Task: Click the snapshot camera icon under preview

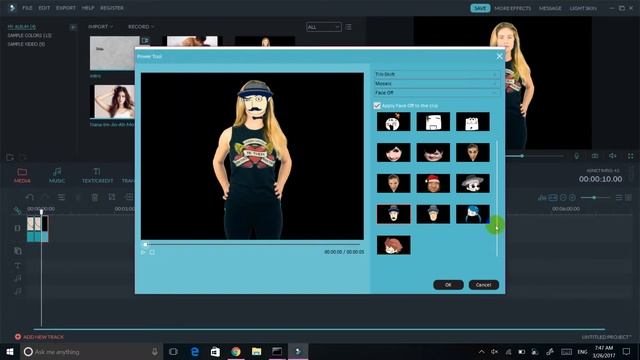Action: point(595,156)
